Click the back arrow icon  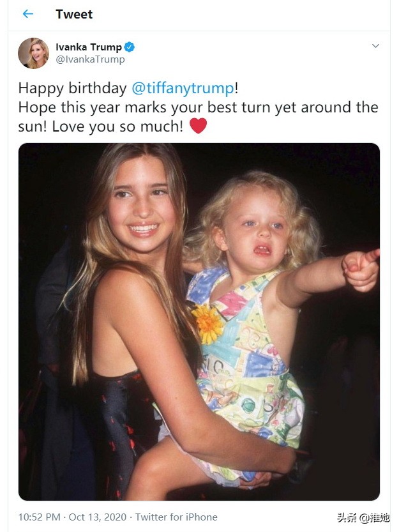[x=27, y=14]
